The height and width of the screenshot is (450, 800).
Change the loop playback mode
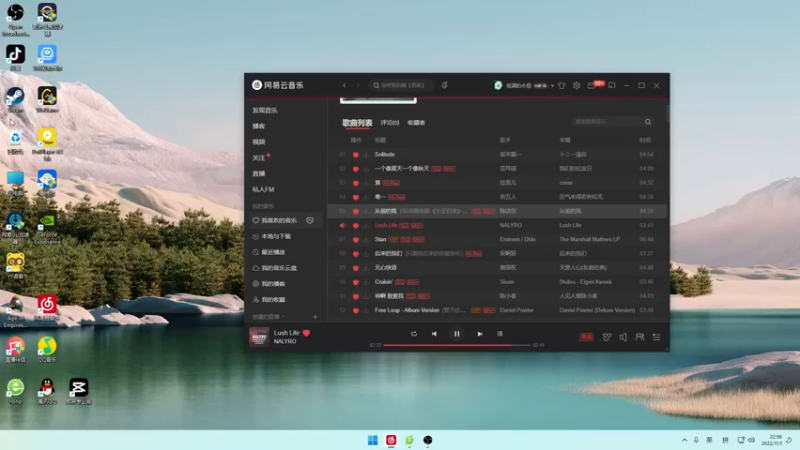point(414,334)
